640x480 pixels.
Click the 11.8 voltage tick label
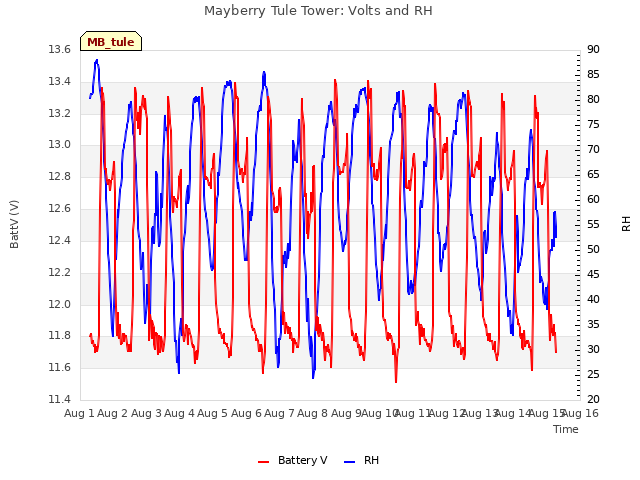59,336
